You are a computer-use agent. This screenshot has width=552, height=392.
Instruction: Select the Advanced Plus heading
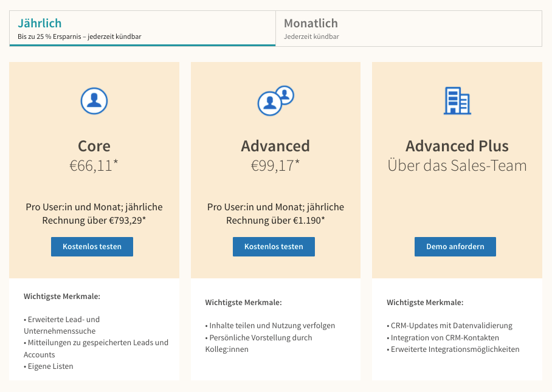click(456, 146)
